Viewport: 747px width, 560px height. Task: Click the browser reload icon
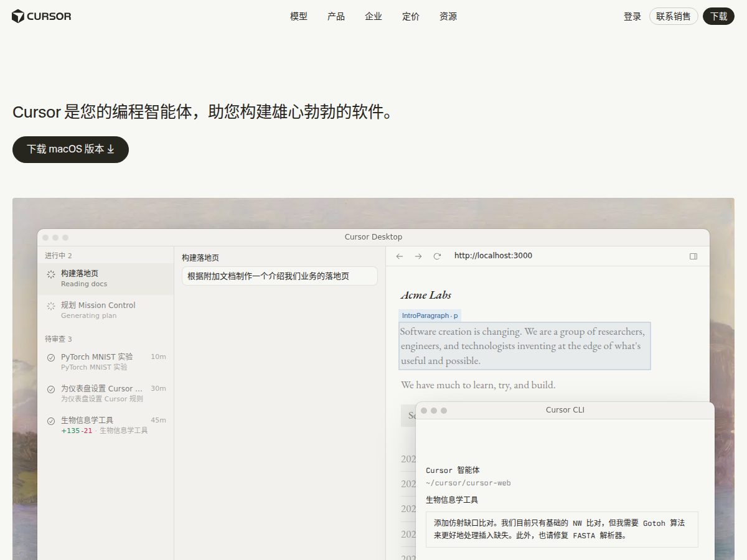point(437,256)
